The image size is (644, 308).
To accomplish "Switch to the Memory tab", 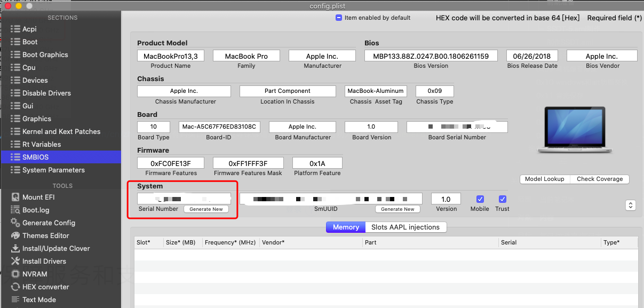I will (x=346, y=227).
